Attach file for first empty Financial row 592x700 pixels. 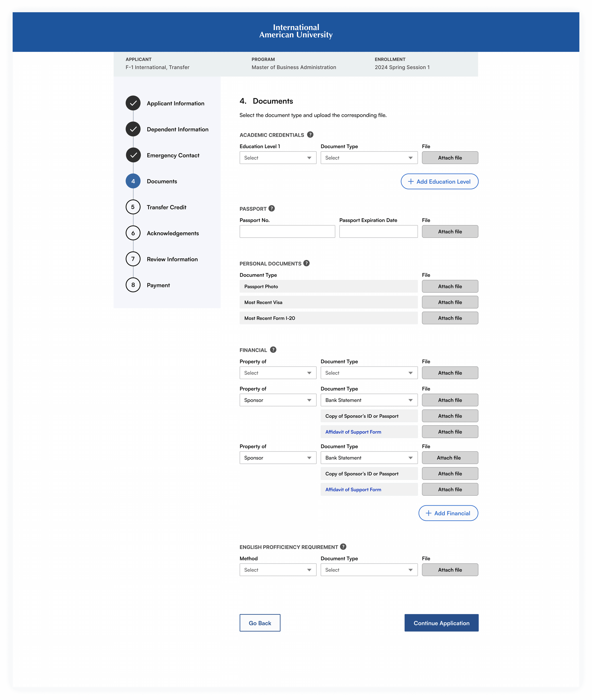tap(450, 373)
